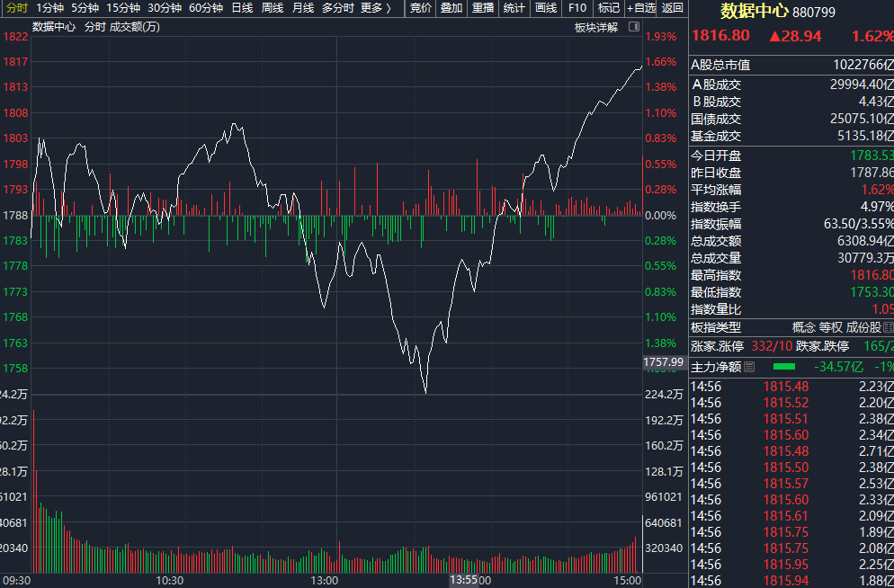Open the 多分时 multi-day view
Viewport: 894px width, 588px height.
click(338, 8)
